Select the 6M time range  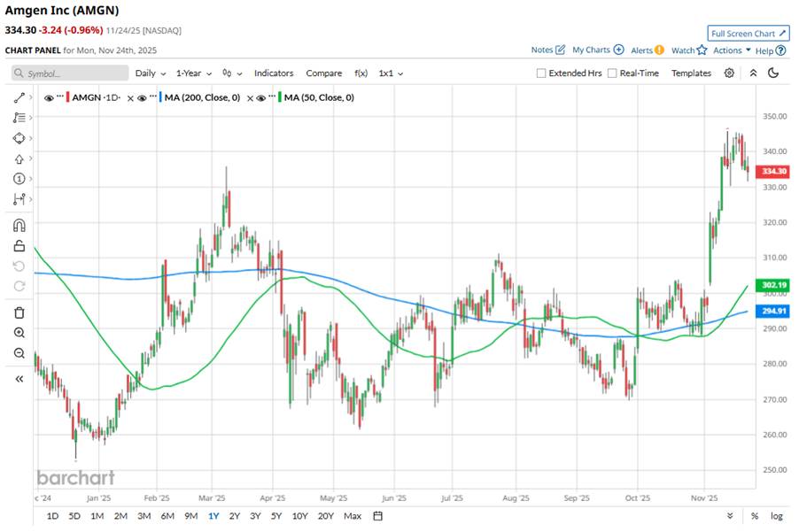[x=167, y=516]
